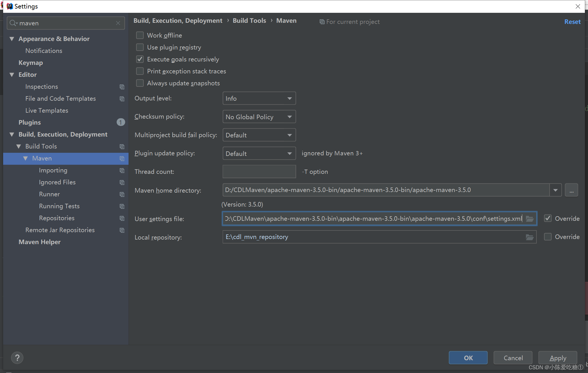Open the Checksum policy dropdown

(259, 117)
